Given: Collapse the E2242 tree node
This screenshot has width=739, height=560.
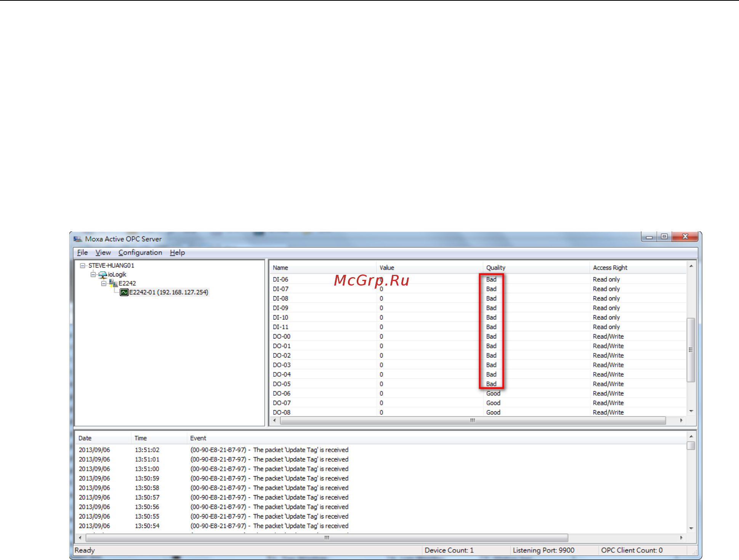Looking at the screenshot, I should point(104,283).
